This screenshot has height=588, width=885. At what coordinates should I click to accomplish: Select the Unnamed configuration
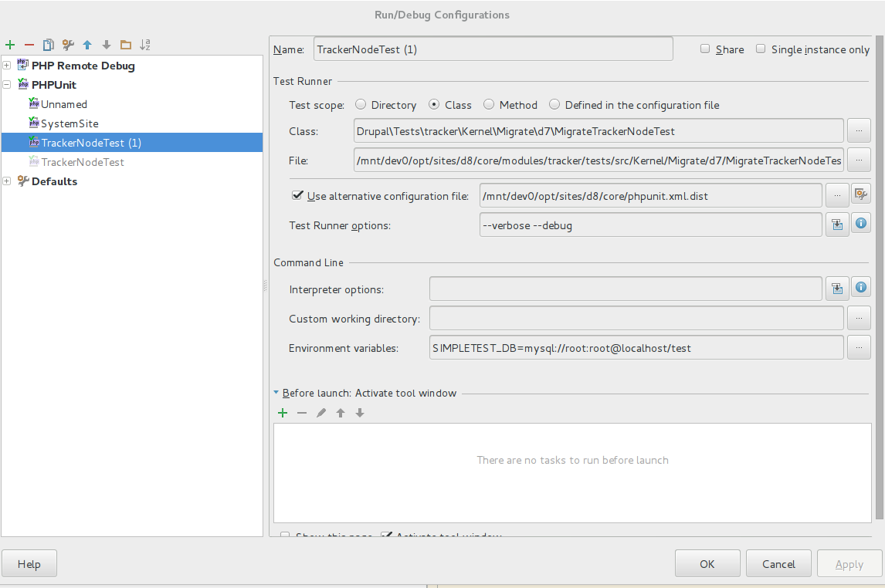(x=64, y=104)
